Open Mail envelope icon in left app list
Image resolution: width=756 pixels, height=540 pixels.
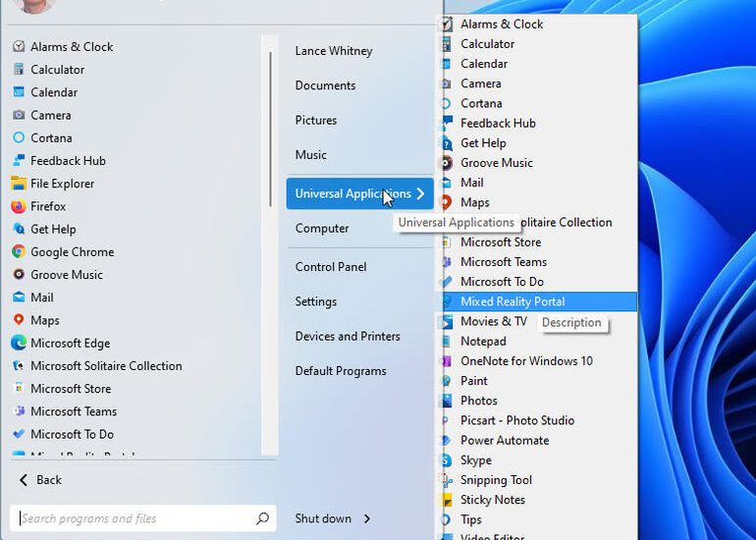19,297
